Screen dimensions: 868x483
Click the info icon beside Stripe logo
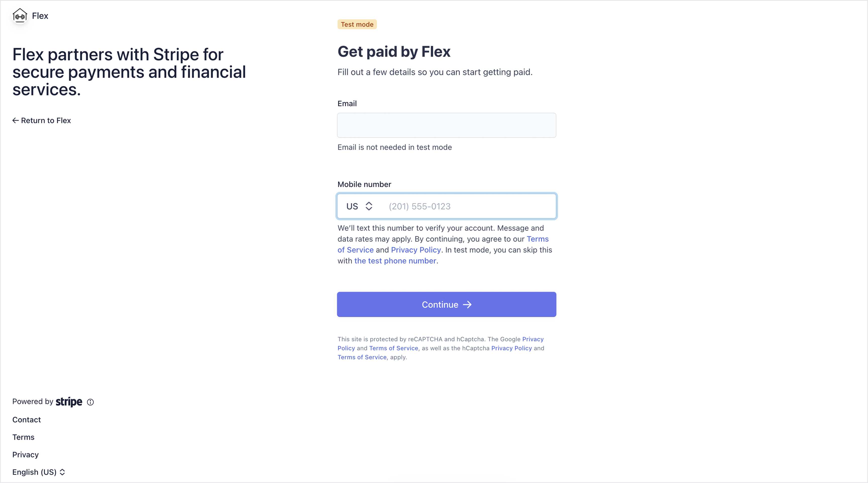90,402
